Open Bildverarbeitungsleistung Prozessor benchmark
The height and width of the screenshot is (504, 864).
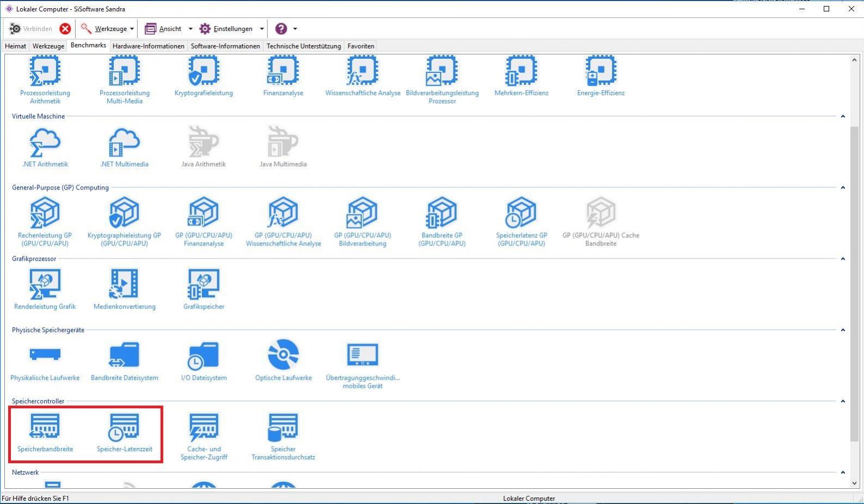tap(442, 80)
